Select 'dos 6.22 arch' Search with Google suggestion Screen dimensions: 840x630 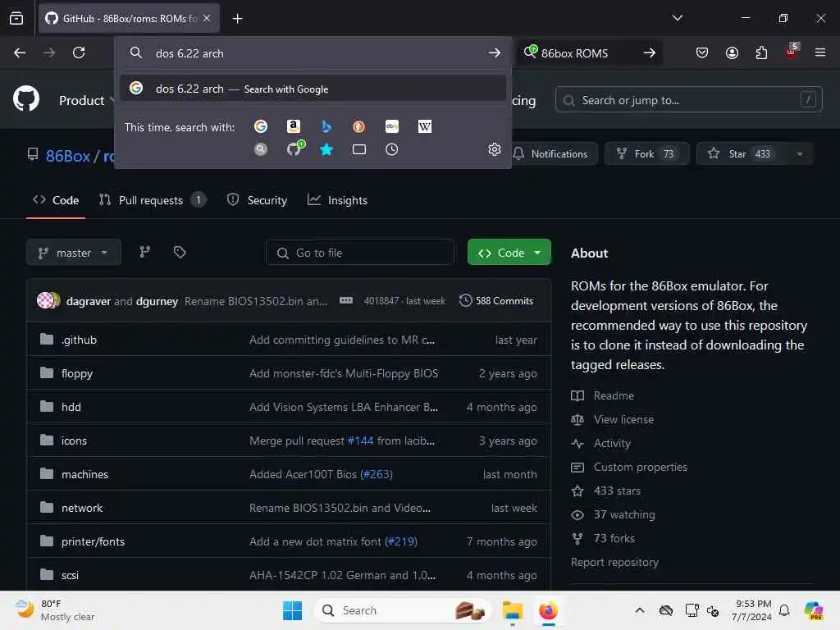point(313,89)
